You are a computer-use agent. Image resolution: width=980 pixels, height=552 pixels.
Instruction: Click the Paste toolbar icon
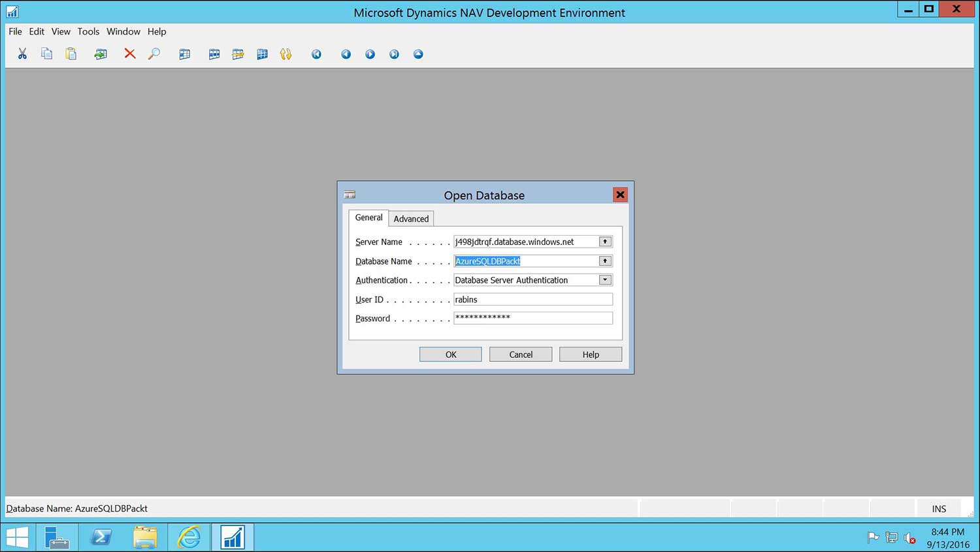[70, 54]
